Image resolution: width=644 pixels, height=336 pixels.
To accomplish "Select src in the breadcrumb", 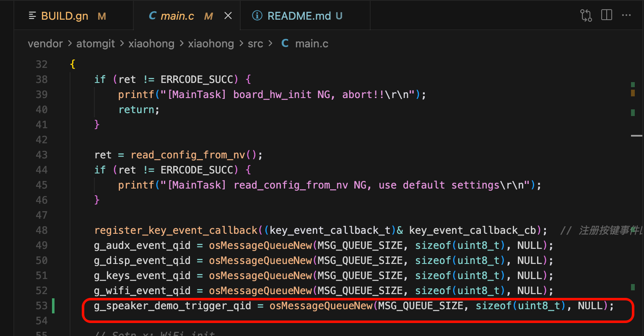I will [255, 44].
